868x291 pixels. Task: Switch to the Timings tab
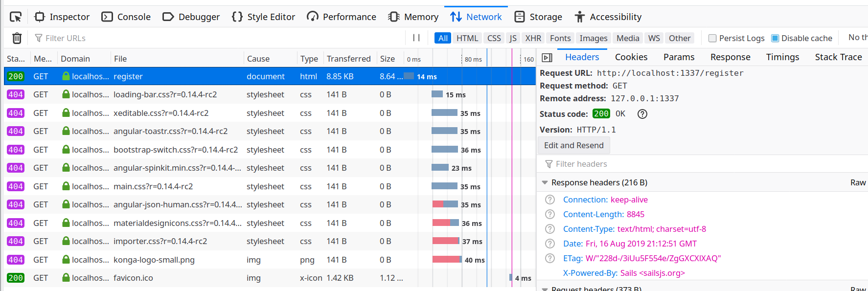(x=782, y=57)
